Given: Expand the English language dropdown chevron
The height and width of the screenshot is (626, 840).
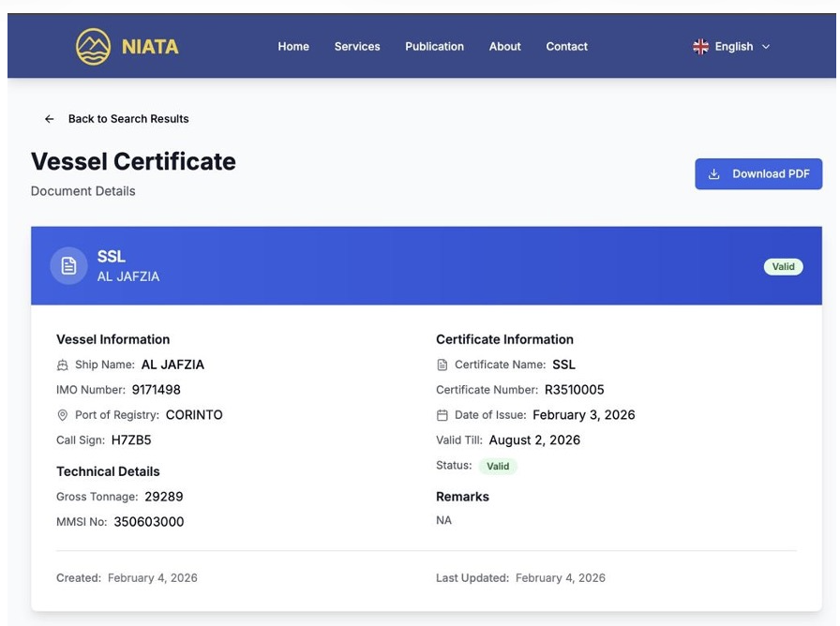Looking at the screenshot, I should point(766,47).
